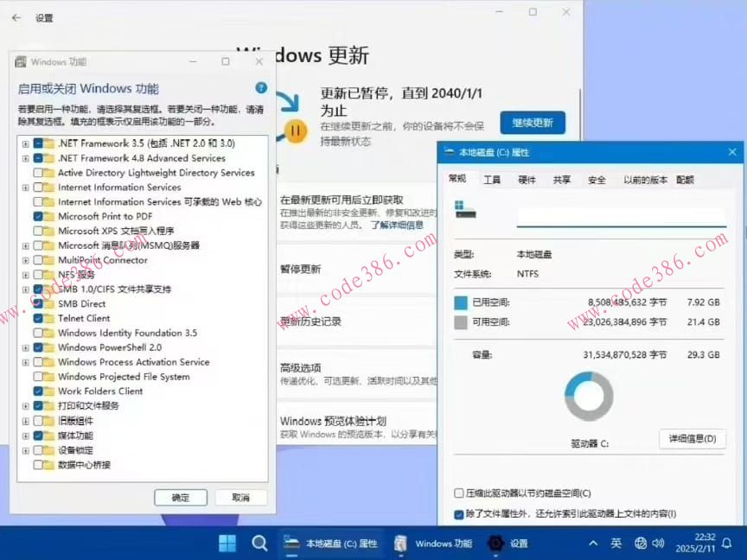The width and height of the screenshot is (747, 560).
Task: Uncheck Microsoft Print to PDF
Action: pos(38,216)
